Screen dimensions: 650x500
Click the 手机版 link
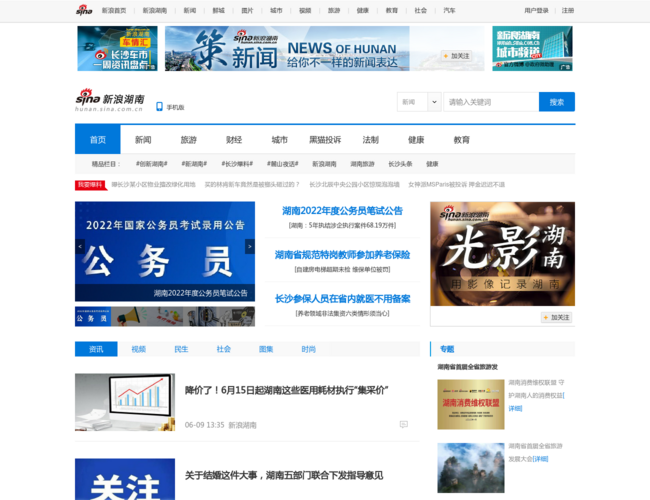pos(175,107)
